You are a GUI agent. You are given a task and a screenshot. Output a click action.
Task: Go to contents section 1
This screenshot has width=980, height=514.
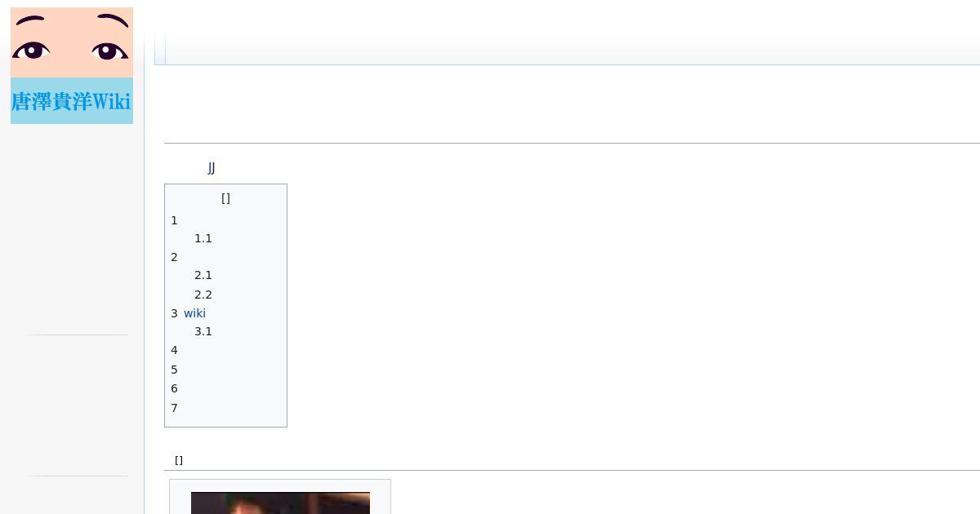pyautogui.click(x=174, y=220)
